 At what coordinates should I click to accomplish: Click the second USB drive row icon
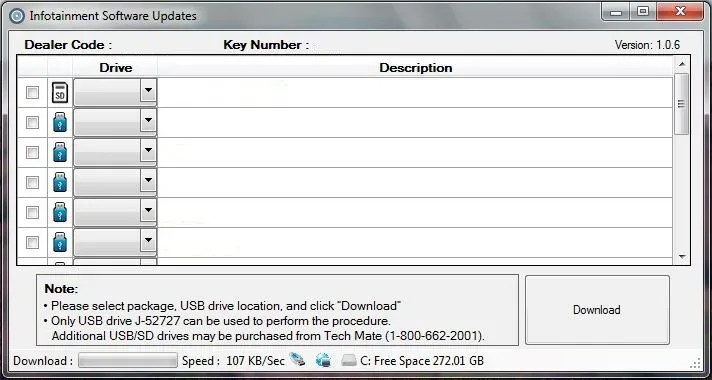click(x=60, y=152)
